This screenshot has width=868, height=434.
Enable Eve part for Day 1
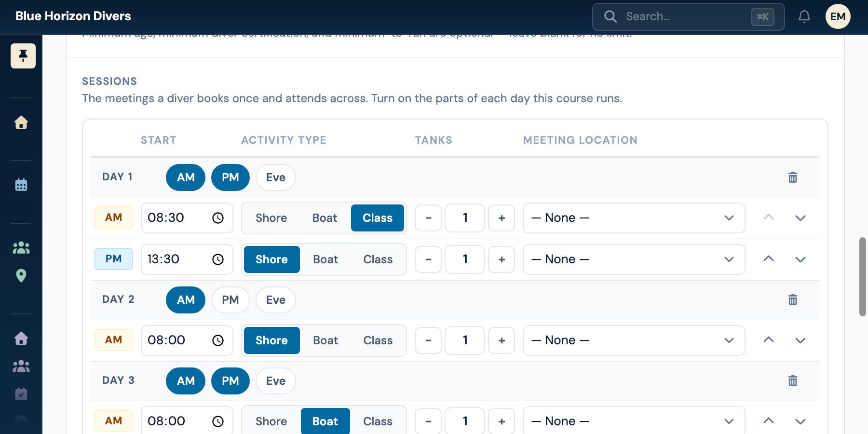pyautogui.click(x=276, y=177)
